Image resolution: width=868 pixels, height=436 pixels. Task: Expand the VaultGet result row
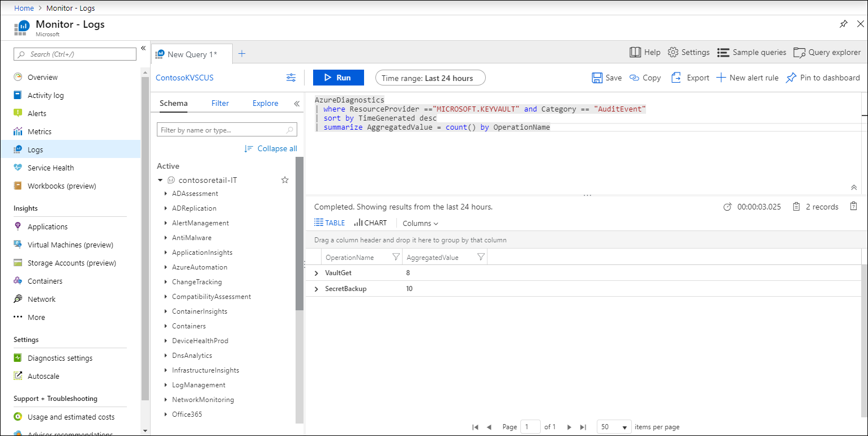coord(316,273)
